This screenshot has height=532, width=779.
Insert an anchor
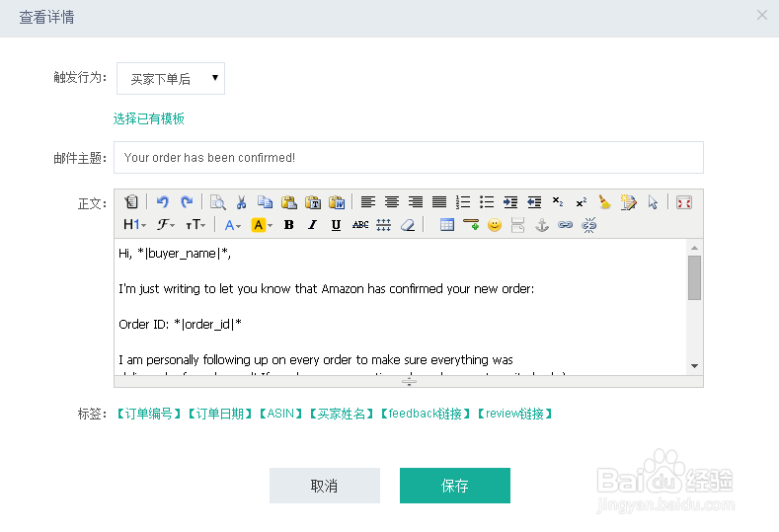pyautogui.click(x=541, y=225)
